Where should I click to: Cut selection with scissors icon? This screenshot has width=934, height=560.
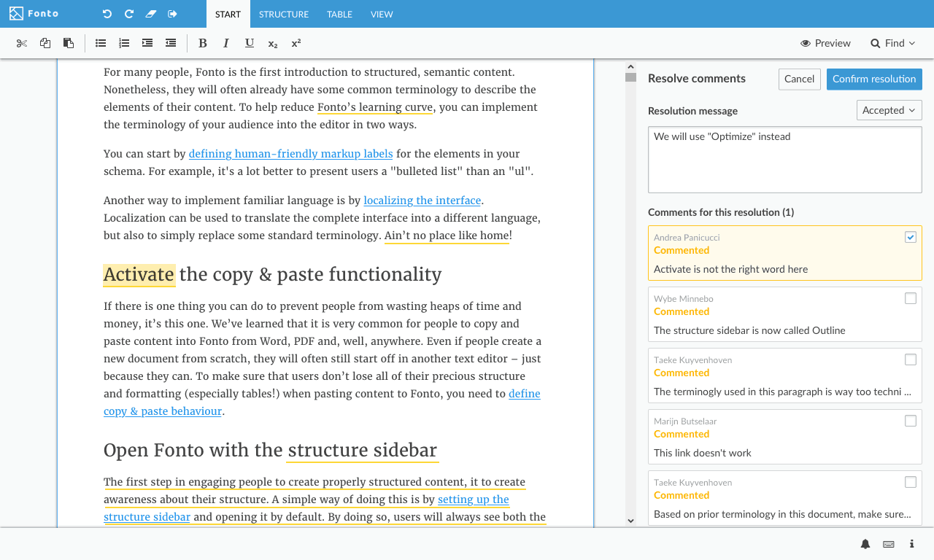pyautogui.click(x=22, y=43)
